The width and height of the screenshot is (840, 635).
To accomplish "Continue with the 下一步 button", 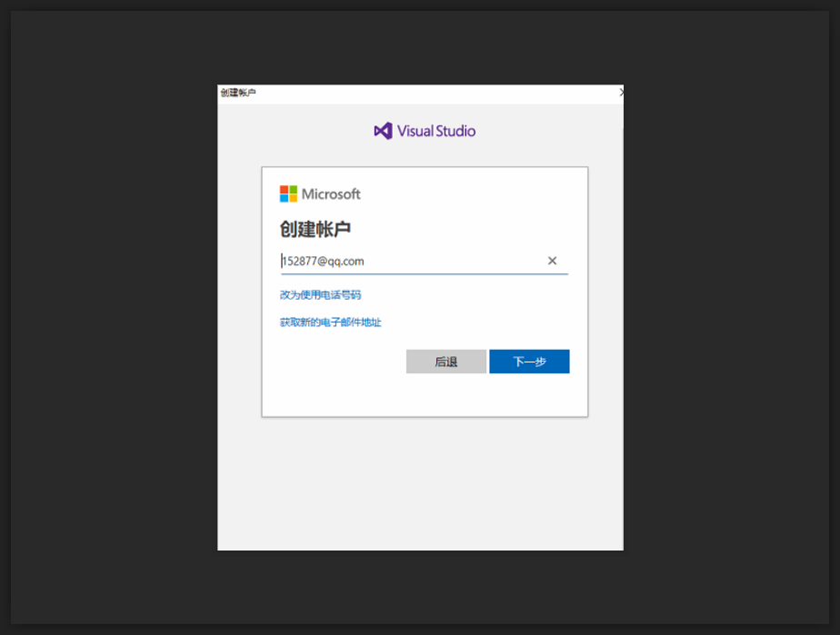I will [x=529, y=362].
